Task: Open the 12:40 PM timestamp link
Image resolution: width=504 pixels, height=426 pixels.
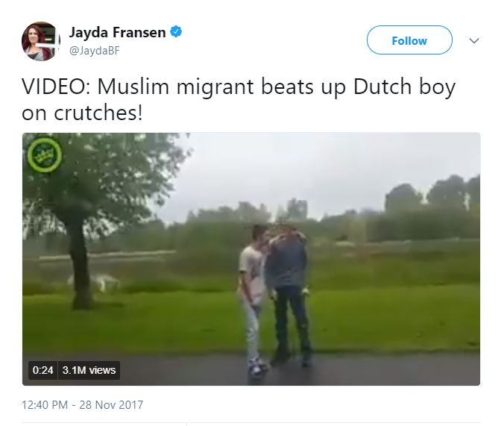Action: click(x=45, y=405)
